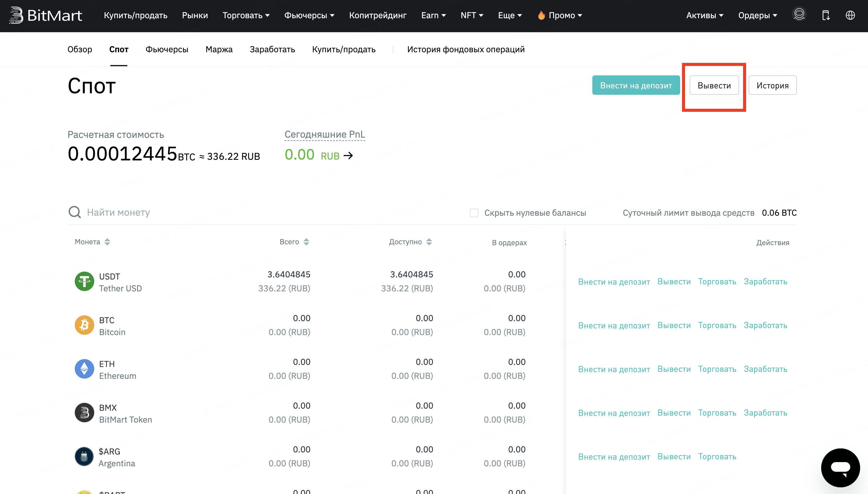Expand the Промо dropdown menu

560,15
